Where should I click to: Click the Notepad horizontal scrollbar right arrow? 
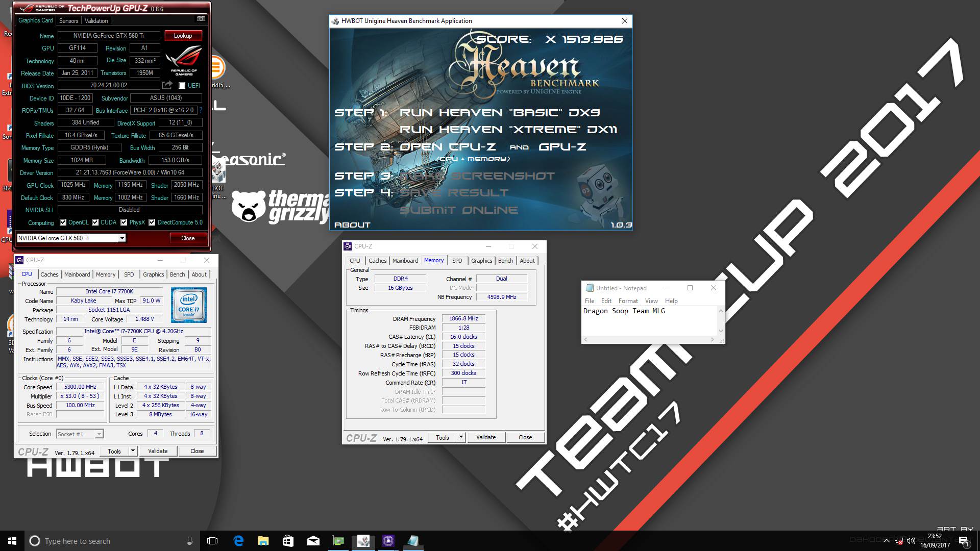click(712, 339)
